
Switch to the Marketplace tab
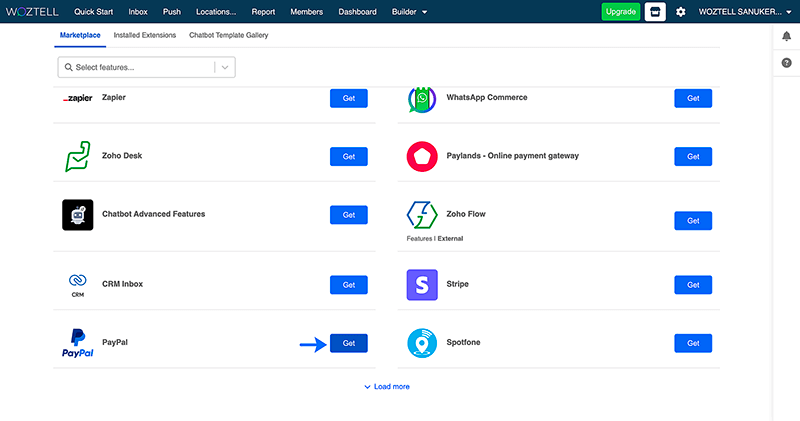(80, 35)
